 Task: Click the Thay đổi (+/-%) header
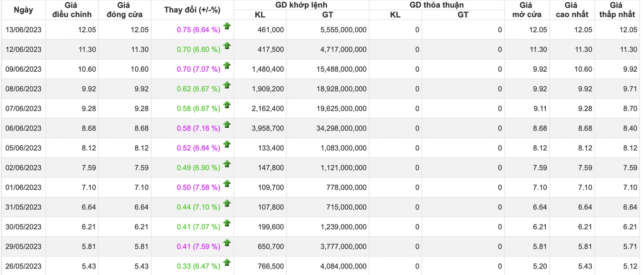point(192,10)
